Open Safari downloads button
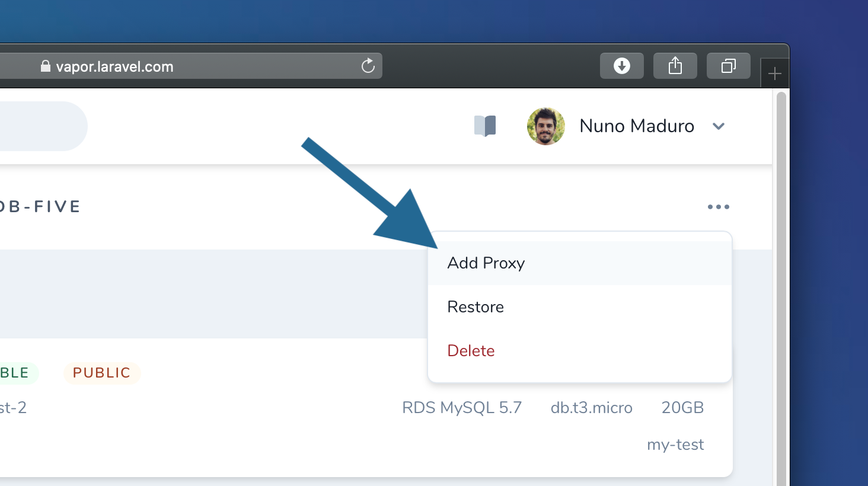Image resolution: width=868 pixels, height=486 pixels. pyautogui.click(x=622, y=66)
